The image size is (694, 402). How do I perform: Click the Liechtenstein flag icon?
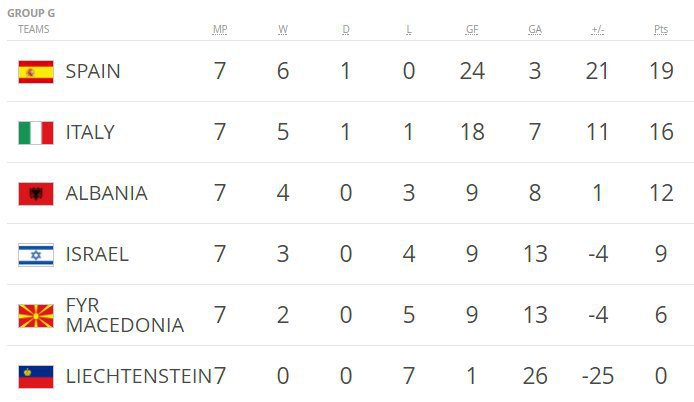click(x=36, y=377)
